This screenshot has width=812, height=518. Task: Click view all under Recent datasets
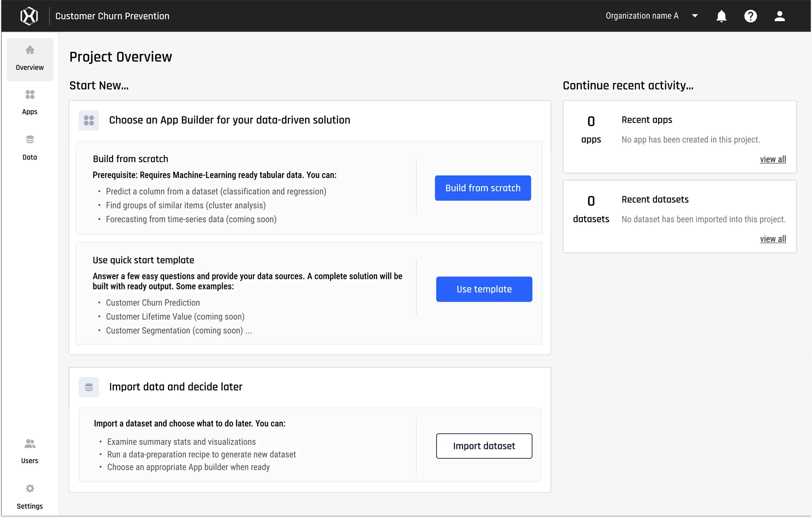coord(773,239)
